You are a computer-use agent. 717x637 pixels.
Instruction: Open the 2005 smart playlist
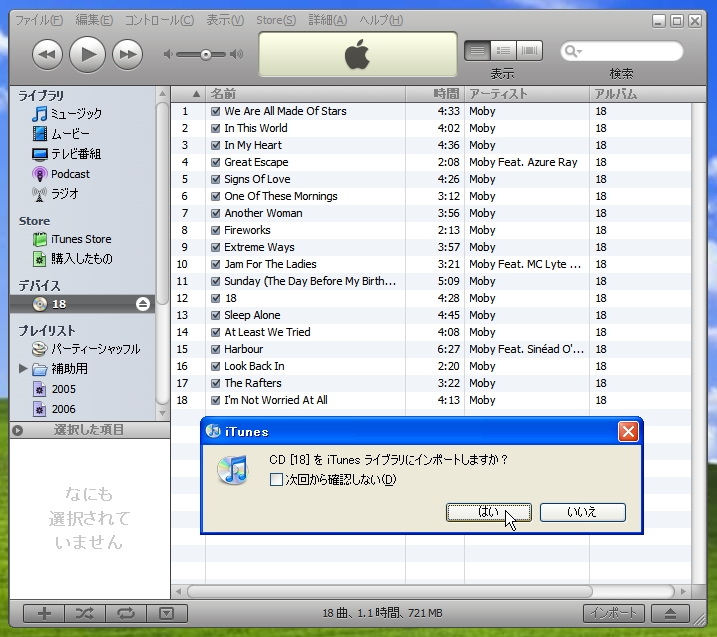point(54,389)
